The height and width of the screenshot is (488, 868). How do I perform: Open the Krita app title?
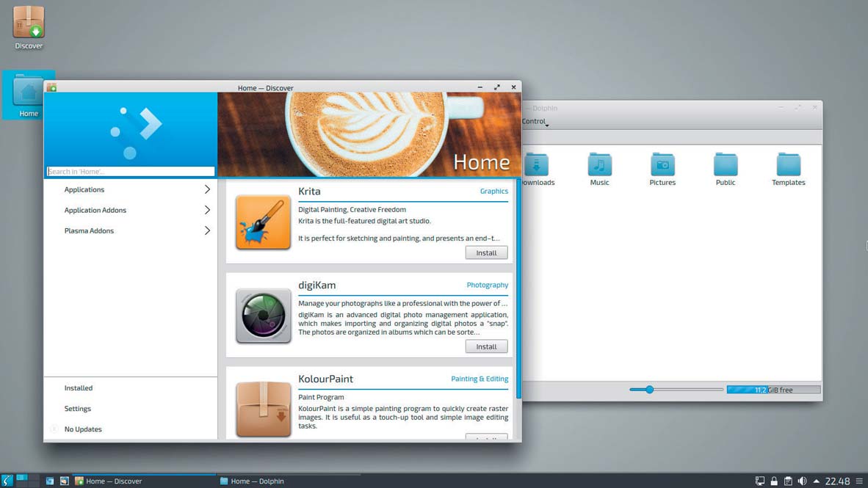[x=309, y=191]
